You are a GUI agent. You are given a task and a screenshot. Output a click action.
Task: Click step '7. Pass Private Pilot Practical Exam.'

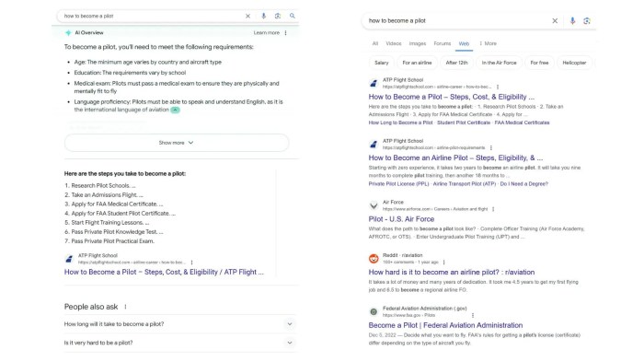pyautogui.click(x=109, y=241)
